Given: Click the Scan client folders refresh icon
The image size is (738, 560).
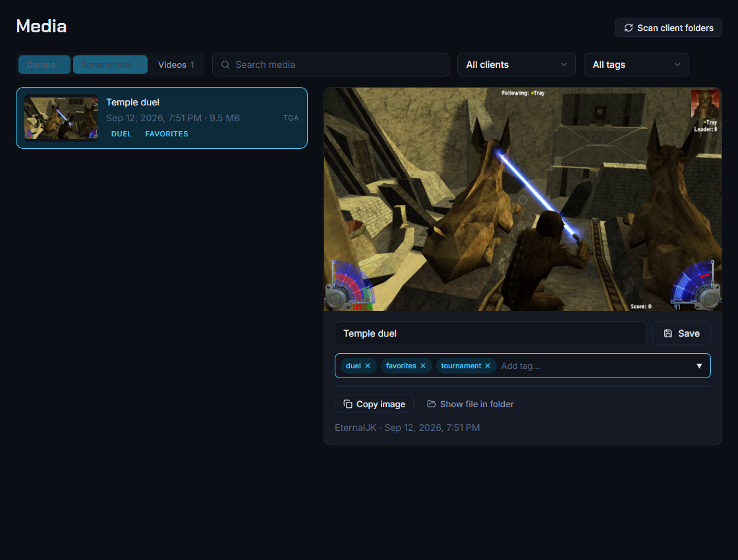Looking at the screenshot, I should [629, 28].
